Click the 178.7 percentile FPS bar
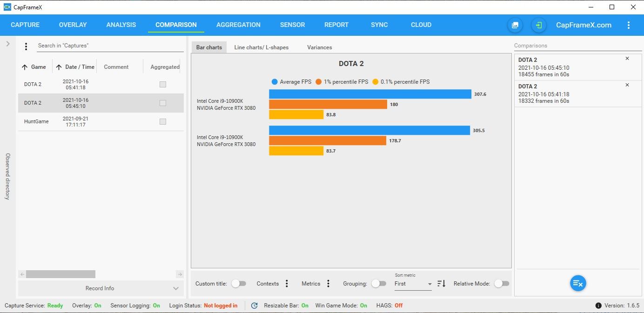 [328, 140]
